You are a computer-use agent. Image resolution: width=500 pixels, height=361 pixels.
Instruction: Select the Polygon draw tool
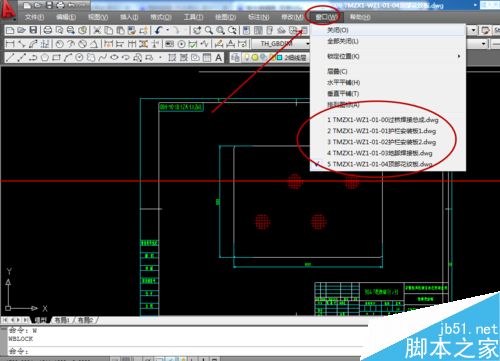(45, 58)
